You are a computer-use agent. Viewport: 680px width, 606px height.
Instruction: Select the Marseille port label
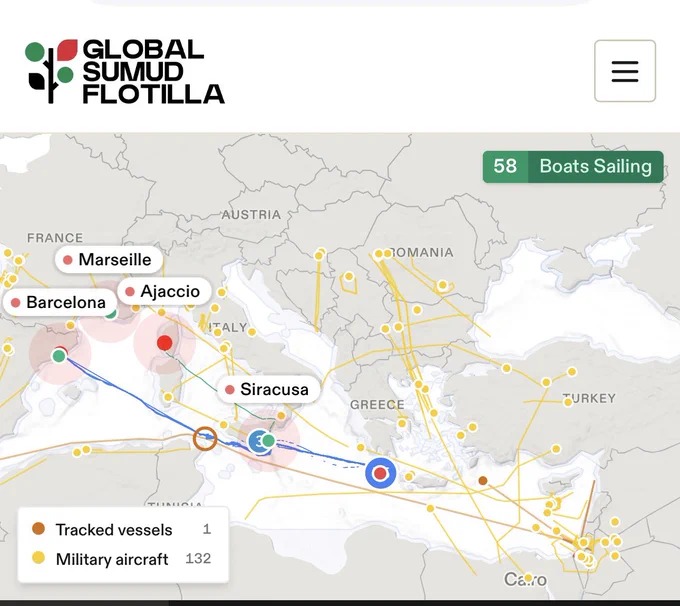[109, 260]
